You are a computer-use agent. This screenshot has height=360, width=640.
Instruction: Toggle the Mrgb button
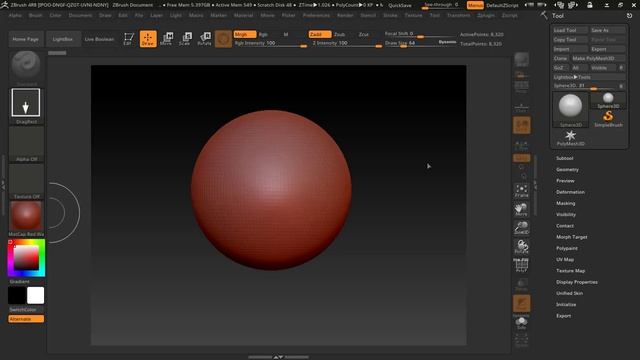(244, 34)
